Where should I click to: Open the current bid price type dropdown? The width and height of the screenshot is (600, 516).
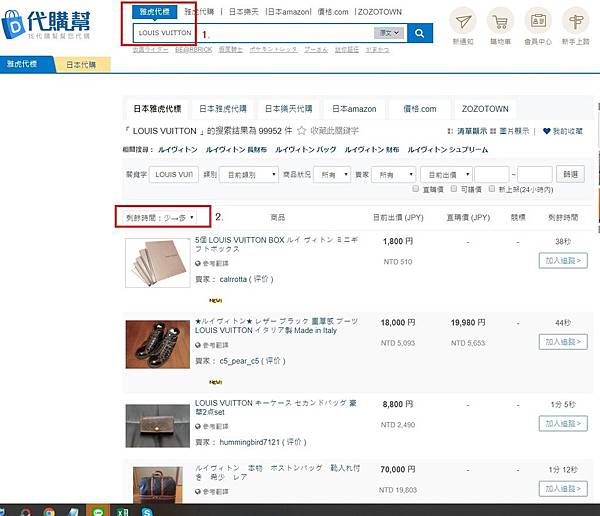click(446, 175)
